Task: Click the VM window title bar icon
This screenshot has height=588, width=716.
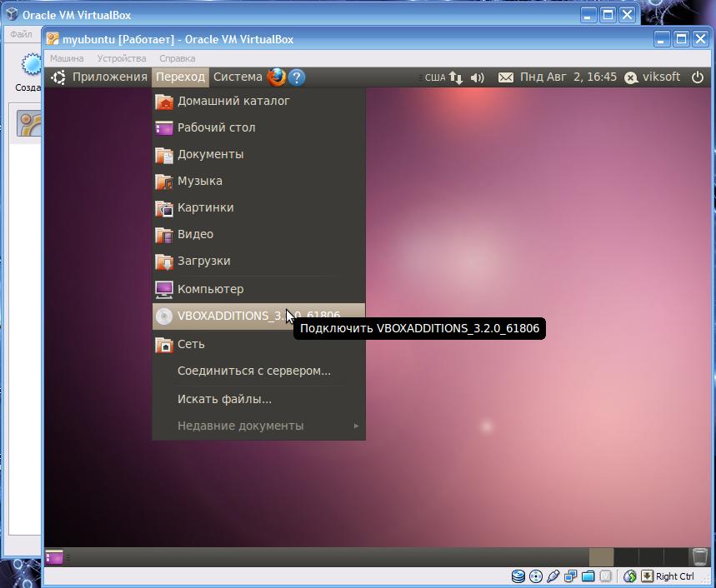Action: pyautogui.click(x=53, y=39)
